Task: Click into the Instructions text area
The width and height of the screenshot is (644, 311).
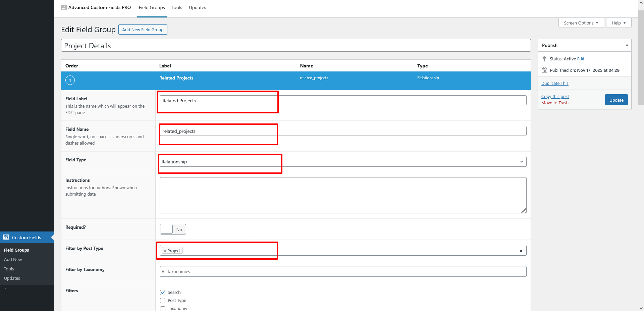Action: coord(343,195)
